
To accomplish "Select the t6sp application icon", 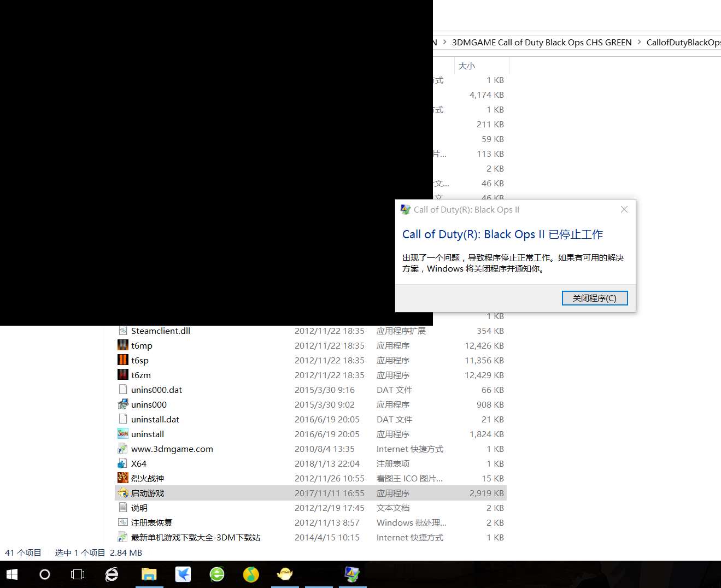I will [x=123, y=360].
